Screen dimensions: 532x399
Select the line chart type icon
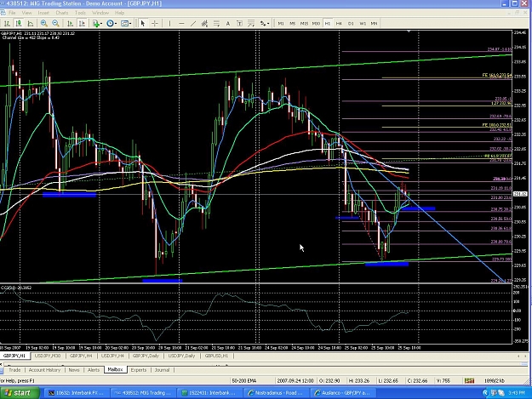coord(30,23)
